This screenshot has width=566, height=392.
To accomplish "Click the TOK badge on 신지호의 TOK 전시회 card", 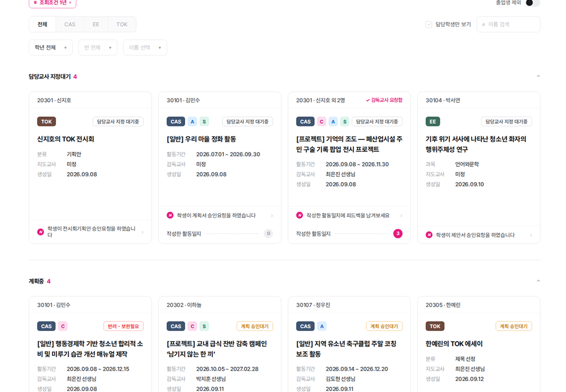I will pos(46,122).
